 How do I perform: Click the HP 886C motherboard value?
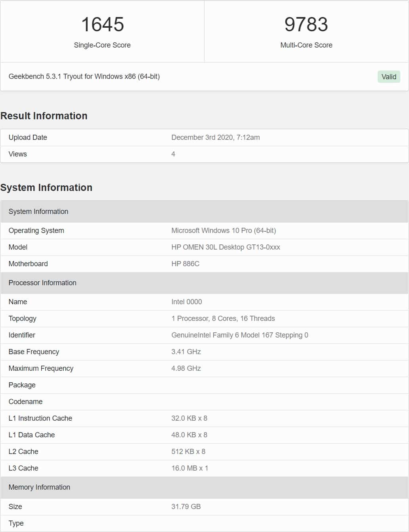tap(185, 264)
